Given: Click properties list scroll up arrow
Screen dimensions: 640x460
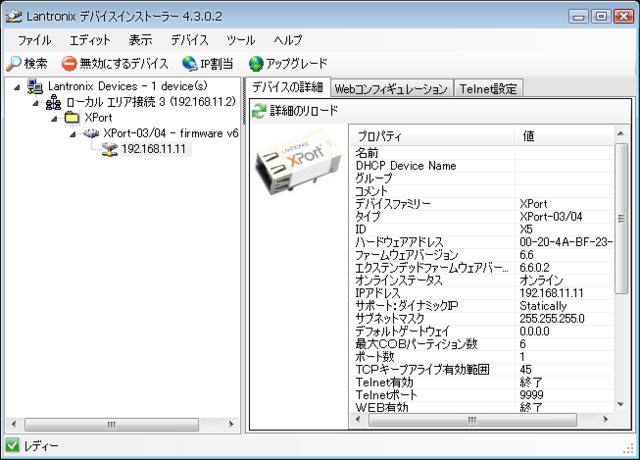Looking at the screenshot, I should pos(621,134).
